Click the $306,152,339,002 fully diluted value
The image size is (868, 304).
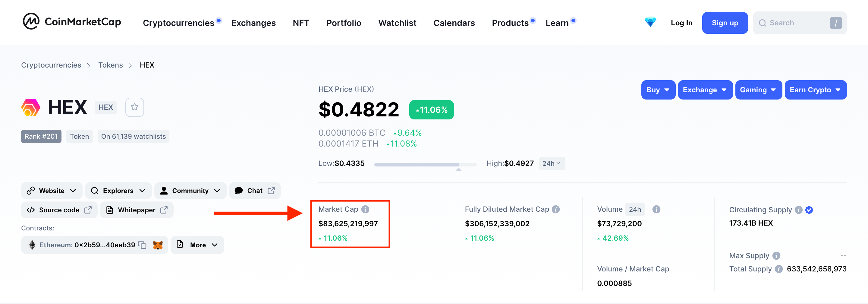(497, 224)
